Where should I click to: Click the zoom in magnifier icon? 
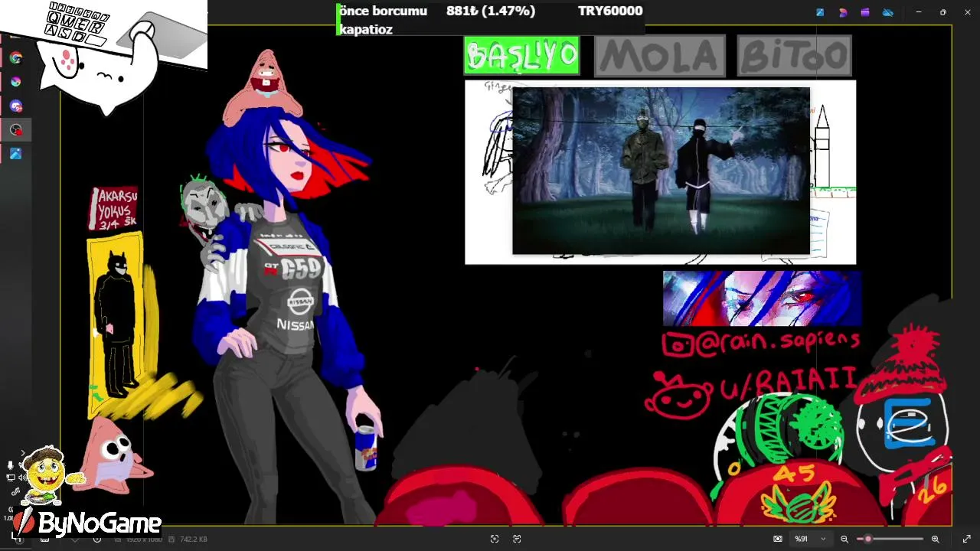point(935,539)
